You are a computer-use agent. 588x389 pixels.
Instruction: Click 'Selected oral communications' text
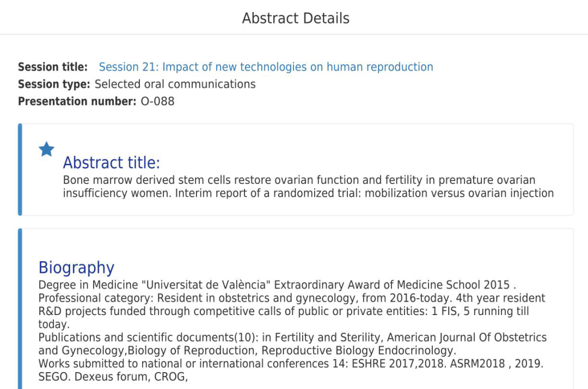175,84
